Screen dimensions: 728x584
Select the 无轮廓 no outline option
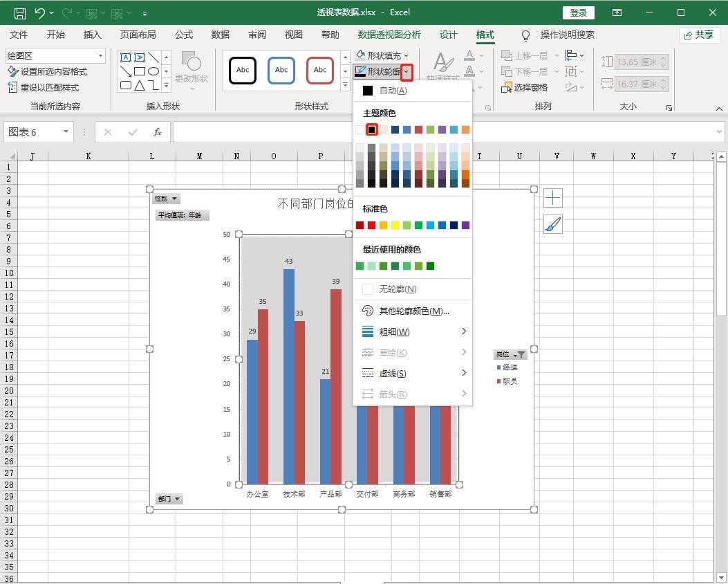398,289
